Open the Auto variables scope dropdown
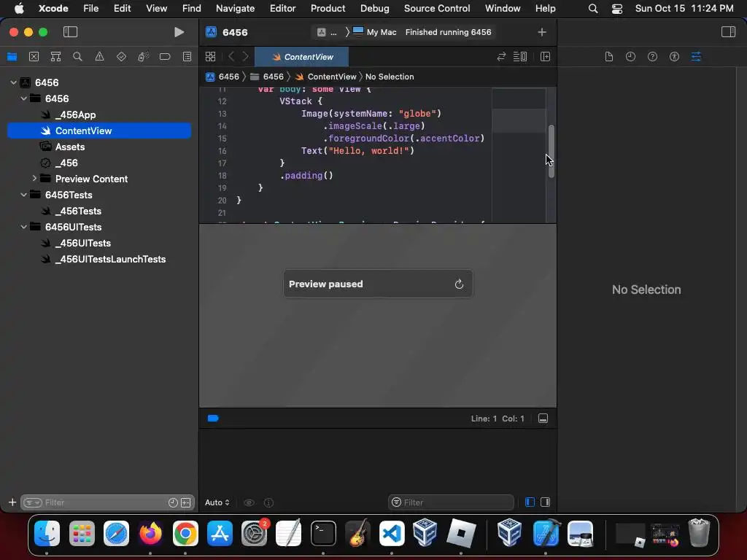 pyautogui.click(x=217, y=502)
